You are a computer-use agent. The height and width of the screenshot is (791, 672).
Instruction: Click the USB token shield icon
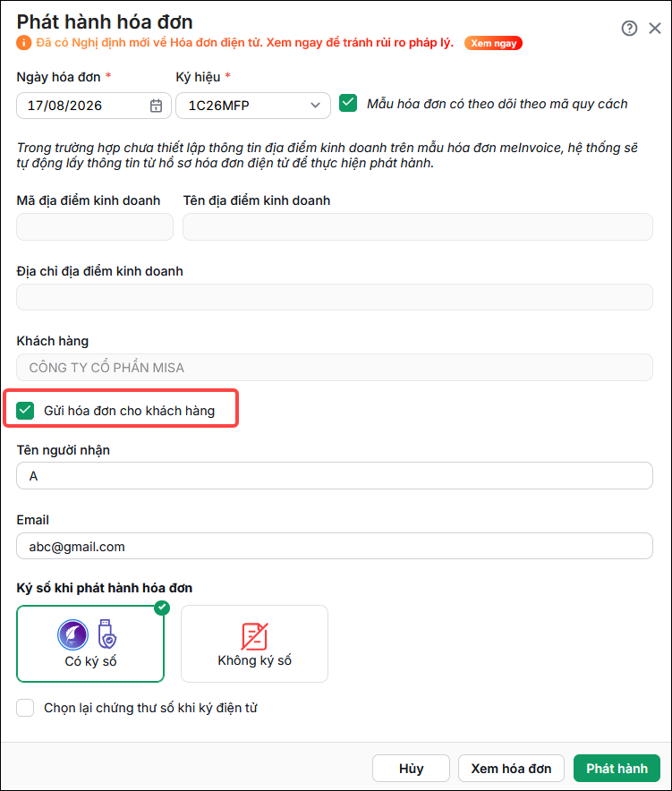pos(106,634)
